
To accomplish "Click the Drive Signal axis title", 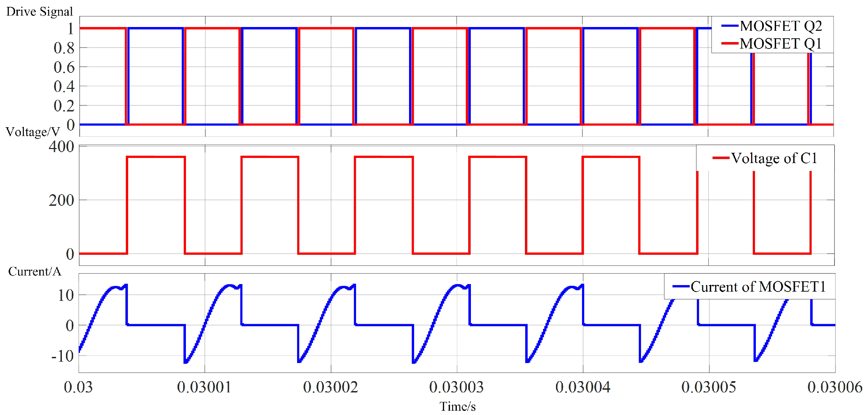I will (41, 11).
